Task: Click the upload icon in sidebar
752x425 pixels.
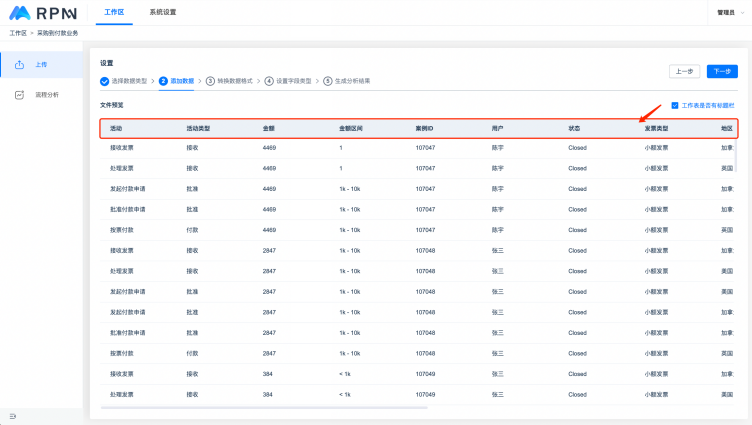Action: pos(20,64)
